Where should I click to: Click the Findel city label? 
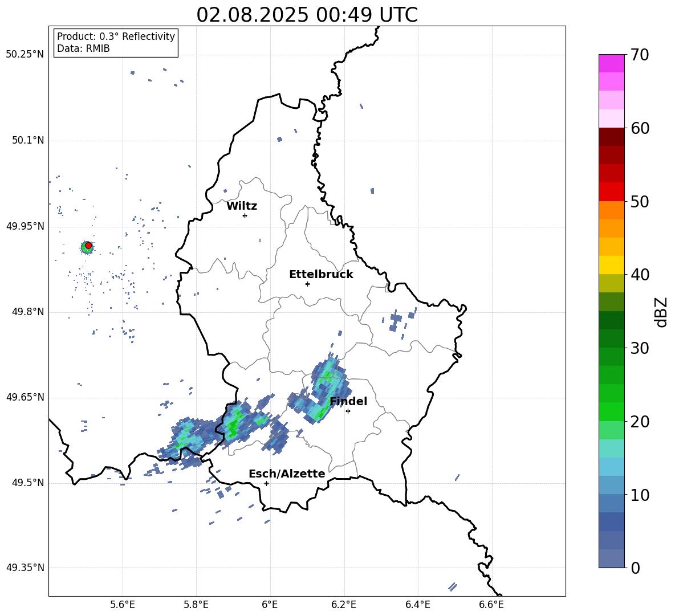pyautogui.click(x=348, y=401)
